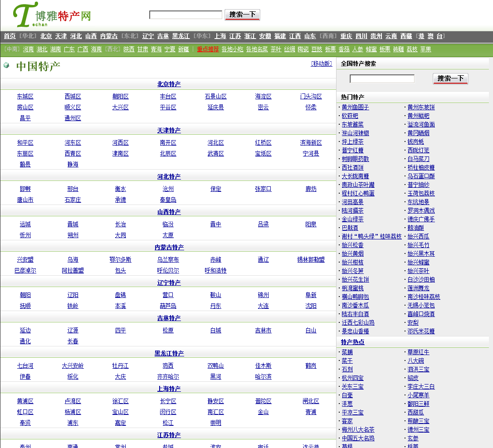The height and width of the screenshot is (448, 493).
Task: Select 乌石蛋口酥 in hot specialties
Action: [421, 176]
